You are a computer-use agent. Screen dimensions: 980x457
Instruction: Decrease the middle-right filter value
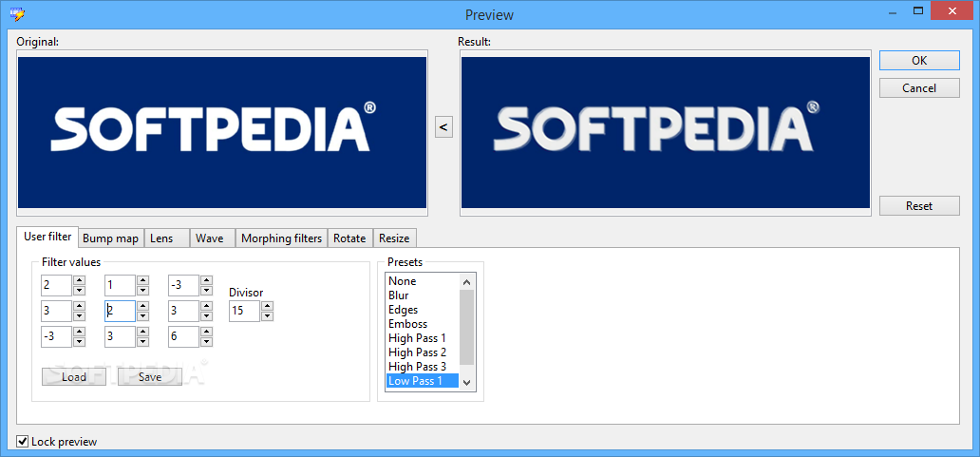[206, 315]
